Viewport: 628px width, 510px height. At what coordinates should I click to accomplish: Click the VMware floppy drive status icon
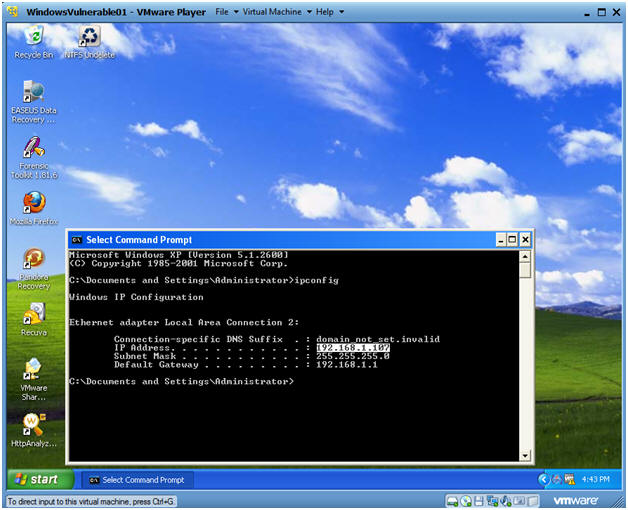click(x=479, y=501)
